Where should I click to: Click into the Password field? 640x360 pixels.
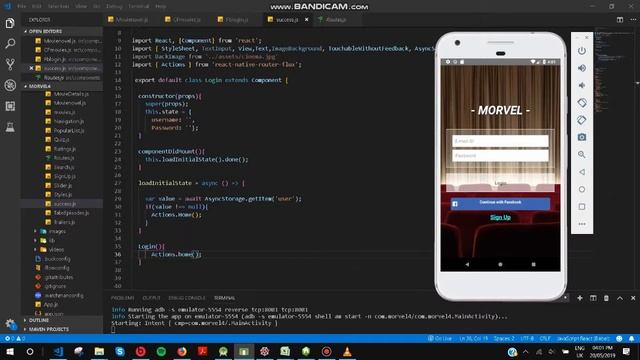500,156
